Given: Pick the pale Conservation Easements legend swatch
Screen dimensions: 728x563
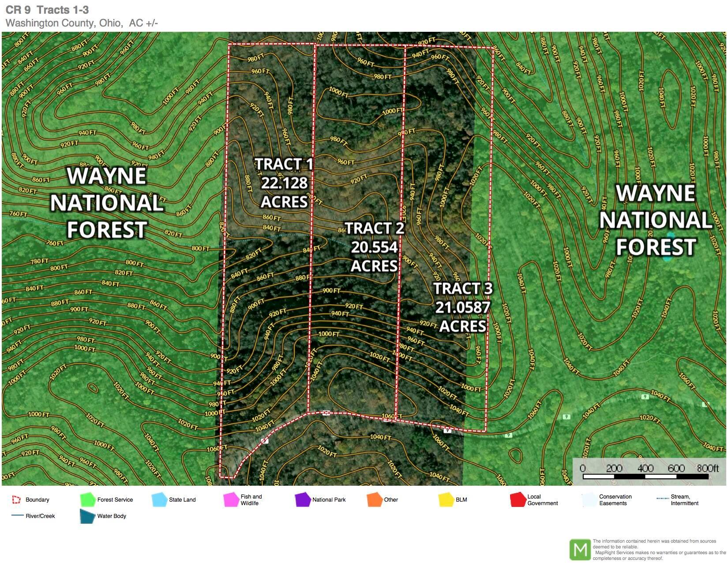Looking at the screenshot, I should (x=590, y=500).
